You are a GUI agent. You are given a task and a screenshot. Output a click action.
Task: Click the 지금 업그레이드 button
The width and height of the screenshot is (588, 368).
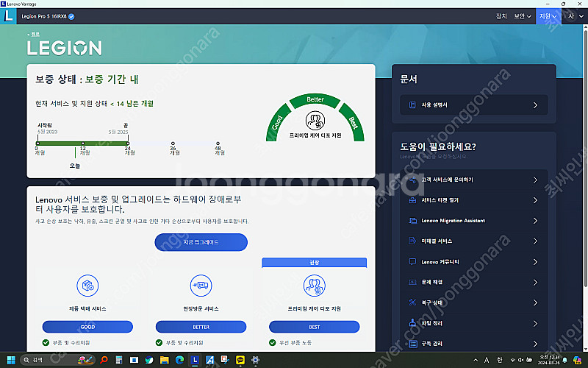pyautogui.click(x=201, y=242)
